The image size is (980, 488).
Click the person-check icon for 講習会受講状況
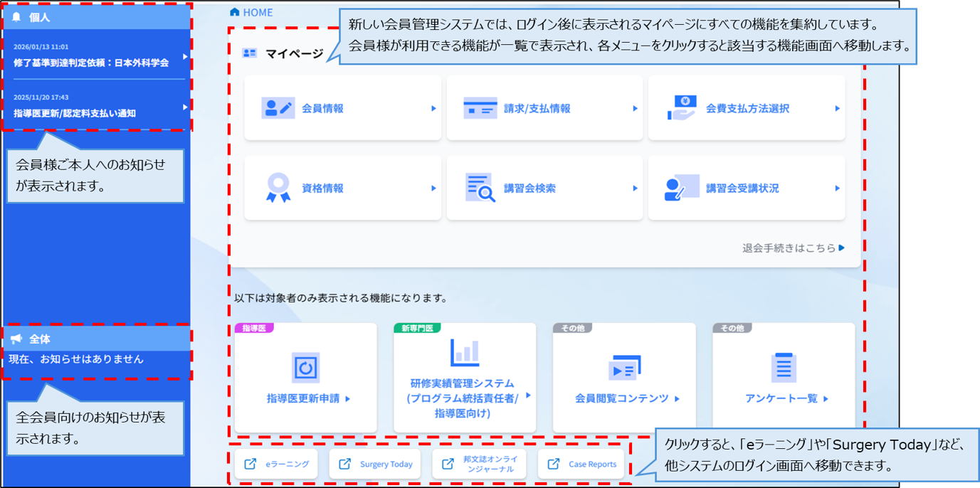[x=682, y=187]
